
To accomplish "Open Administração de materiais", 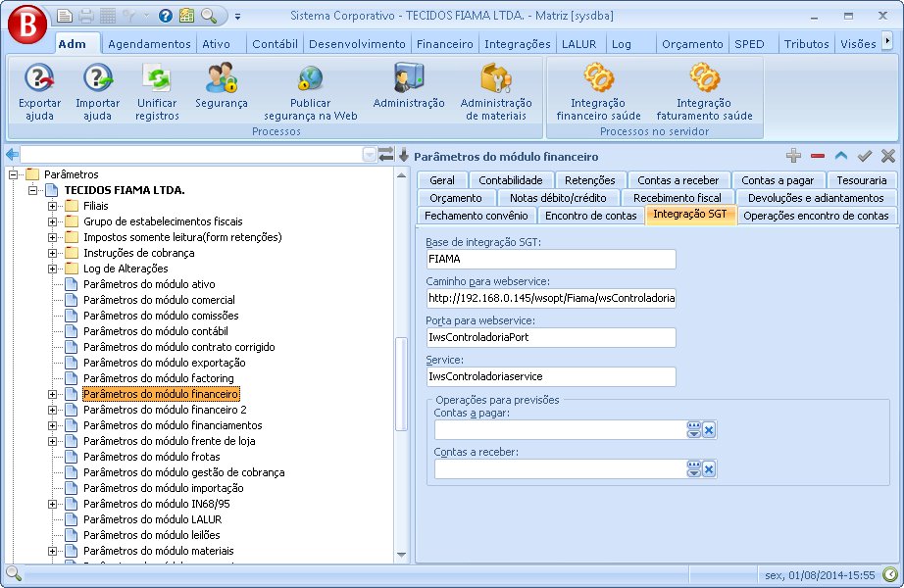I will (496, 92).
